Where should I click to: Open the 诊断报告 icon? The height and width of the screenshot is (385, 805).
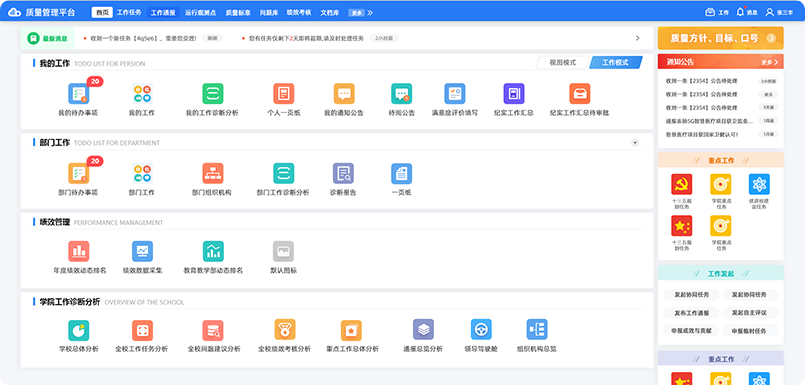(343, 174)
